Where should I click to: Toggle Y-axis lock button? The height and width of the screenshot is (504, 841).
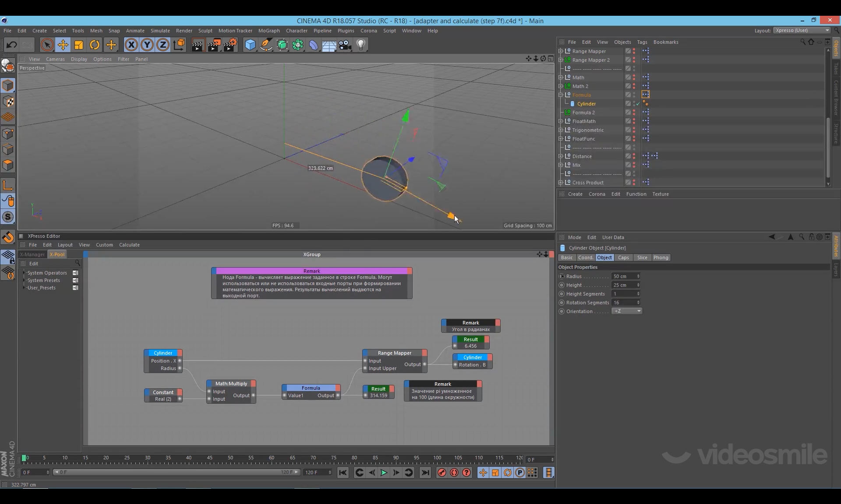[x=147, y=45]
